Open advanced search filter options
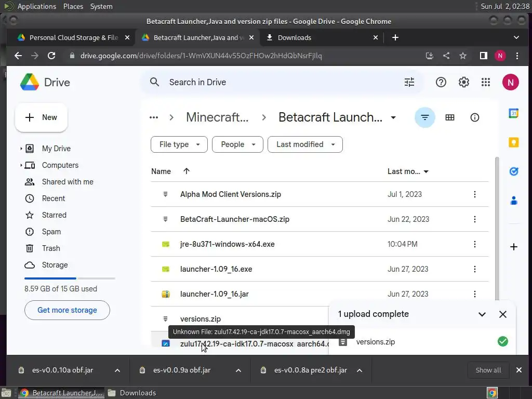Screen dimensions: 532x399 (409, 82)
